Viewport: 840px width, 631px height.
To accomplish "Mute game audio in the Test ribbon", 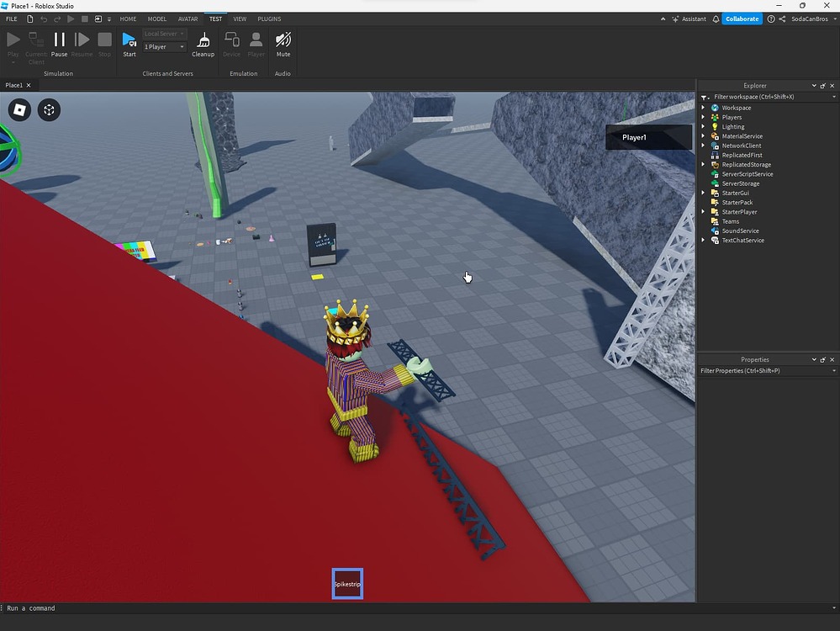I will click(283, 39).
